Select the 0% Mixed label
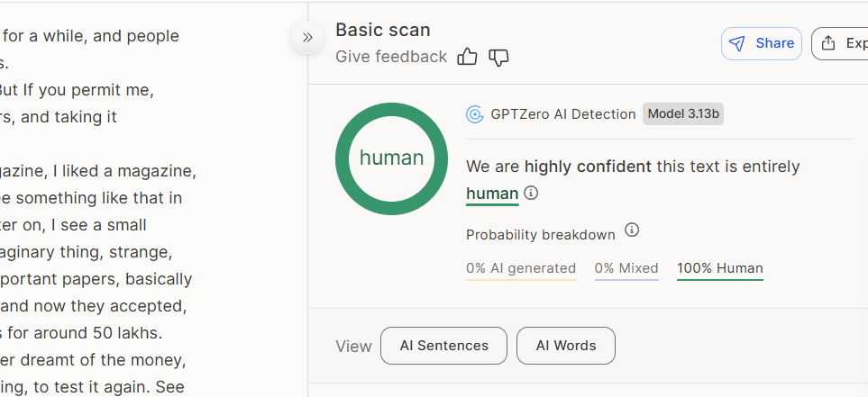Viewport: 868px width, 397px height. pos(626,268)
